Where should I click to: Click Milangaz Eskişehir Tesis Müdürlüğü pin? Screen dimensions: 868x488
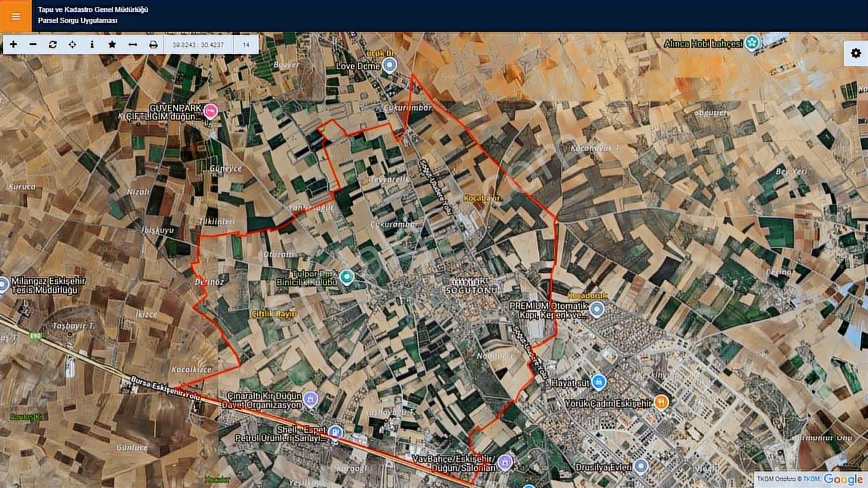point(3,285)
